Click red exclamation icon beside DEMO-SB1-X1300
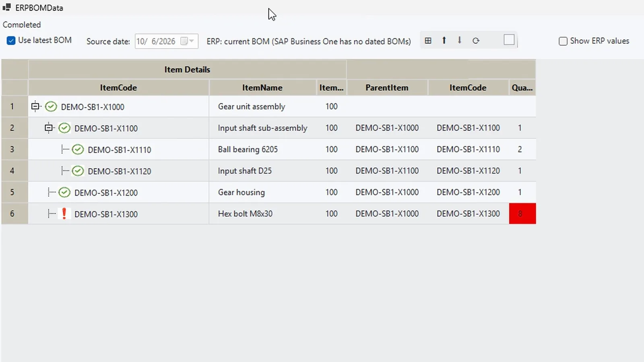644x362 pixels. [64, 214]
